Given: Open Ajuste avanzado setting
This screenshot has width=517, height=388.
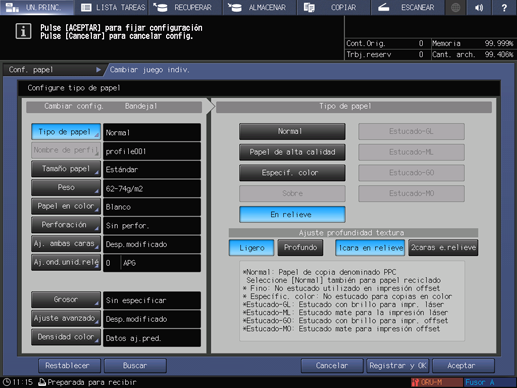Looking at the screenshot, I should click(66, 318).
